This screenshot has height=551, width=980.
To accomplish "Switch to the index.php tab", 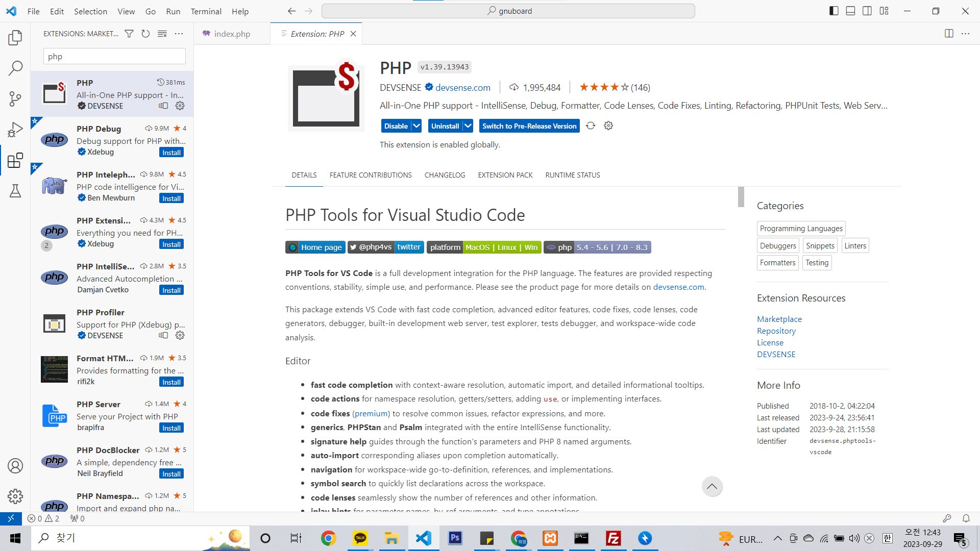I will [232, 34].
